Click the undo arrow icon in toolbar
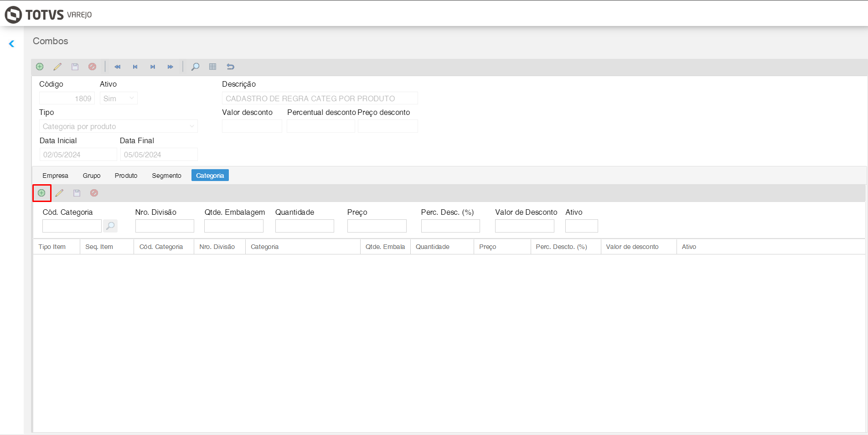Viewport: 868px width, 435px height. [230, 67]
